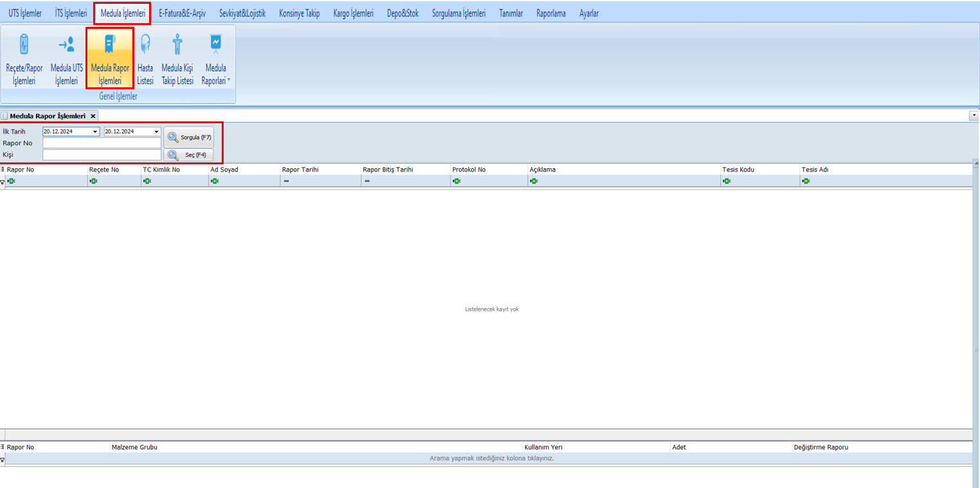The width and height of the screenshot is (980, 488).
Task: Click the Medula Raporları chart icon
Action: pyautogui.click(x=215, y=44)
